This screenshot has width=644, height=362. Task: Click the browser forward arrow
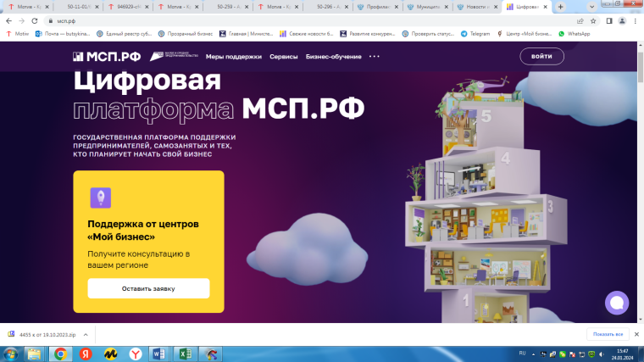tap(22, 21)
